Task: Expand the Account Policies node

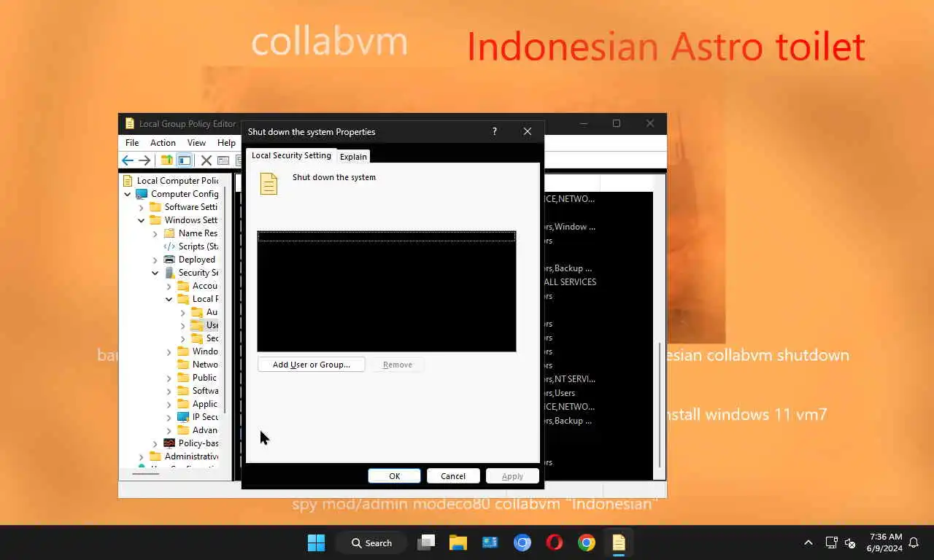Action: pyautogui.click(x=169, y=286)
